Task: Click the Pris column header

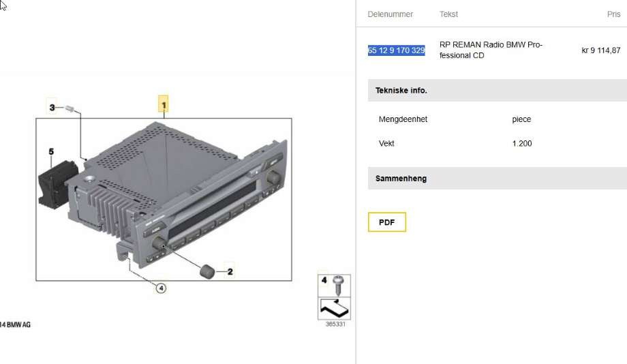Action: pyautogui.click(x=613, y=14)
